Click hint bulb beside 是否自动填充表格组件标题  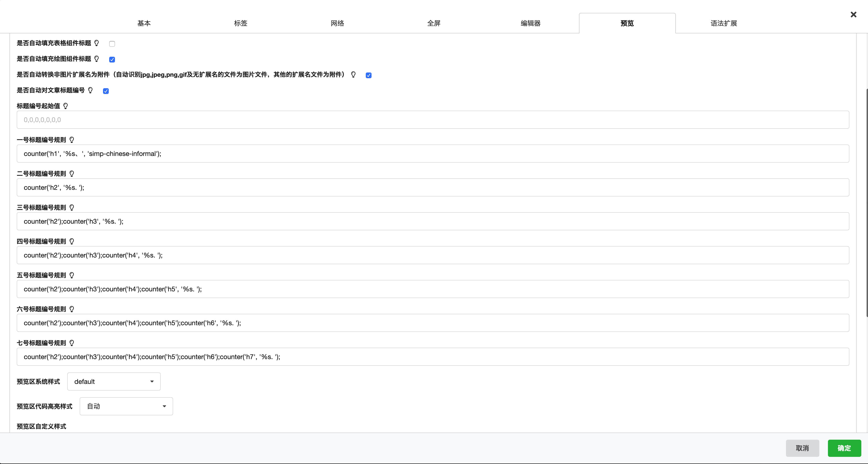click(97, 43)
